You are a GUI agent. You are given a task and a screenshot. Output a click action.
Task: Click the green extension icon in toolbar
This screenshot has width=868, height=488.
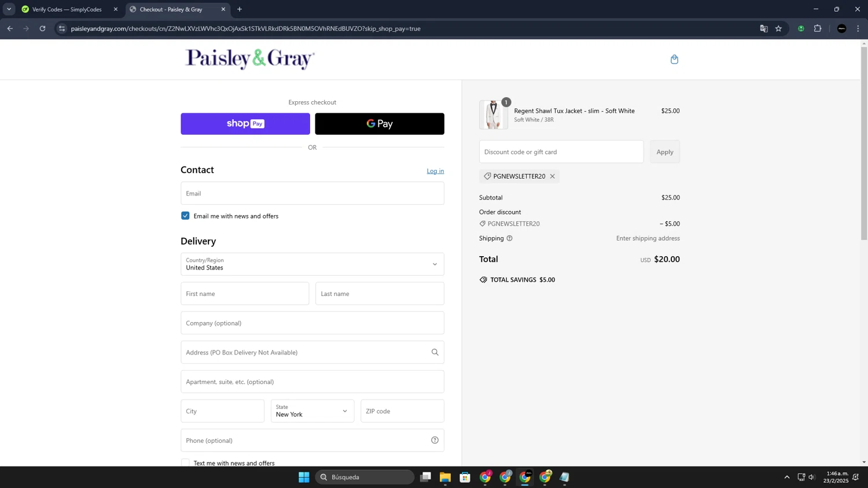tap(801, 28)
